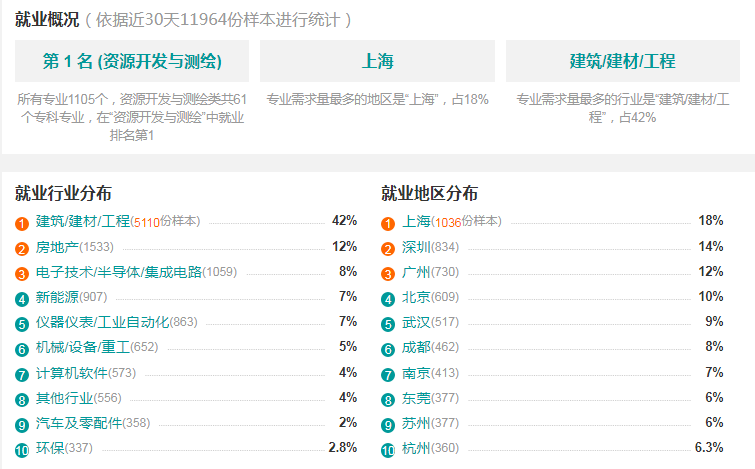Click rank 10 badge beside 杭州
The width and height of the screenshot is (755, 469).
[x=388, y=450]
